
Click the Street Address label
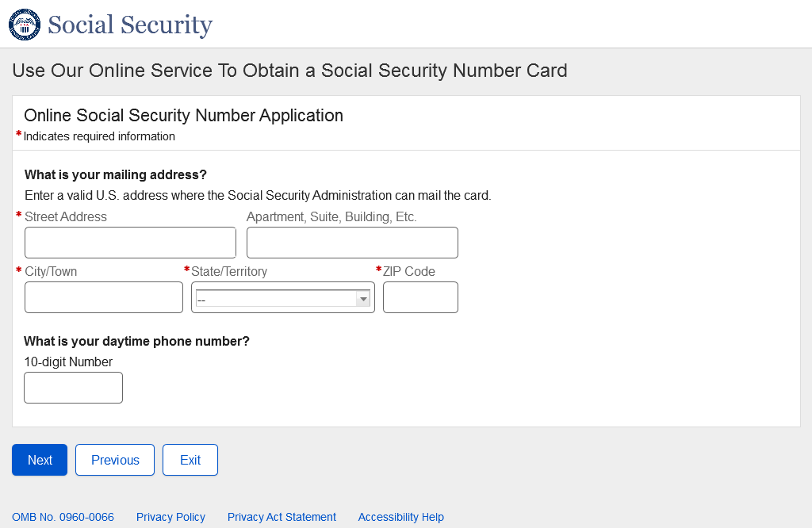tap(66, 216)
